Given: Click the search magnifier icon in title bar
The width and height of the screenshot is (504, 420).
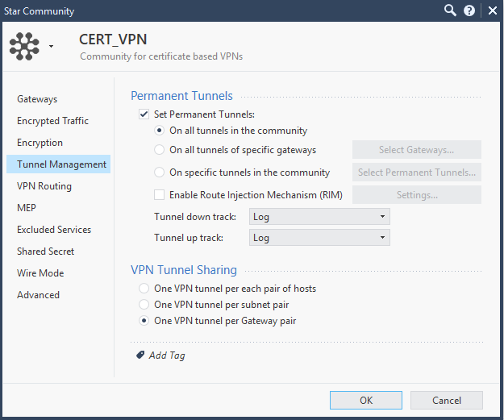Looking at the screenshot, I should tap(450, 10).
